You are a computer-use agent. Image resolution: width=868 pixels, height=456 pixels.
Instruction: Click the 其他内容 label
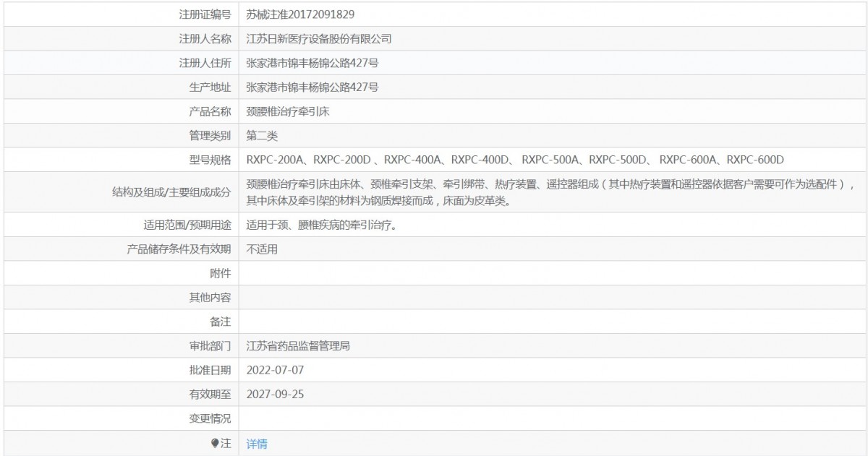pos(210,297)
